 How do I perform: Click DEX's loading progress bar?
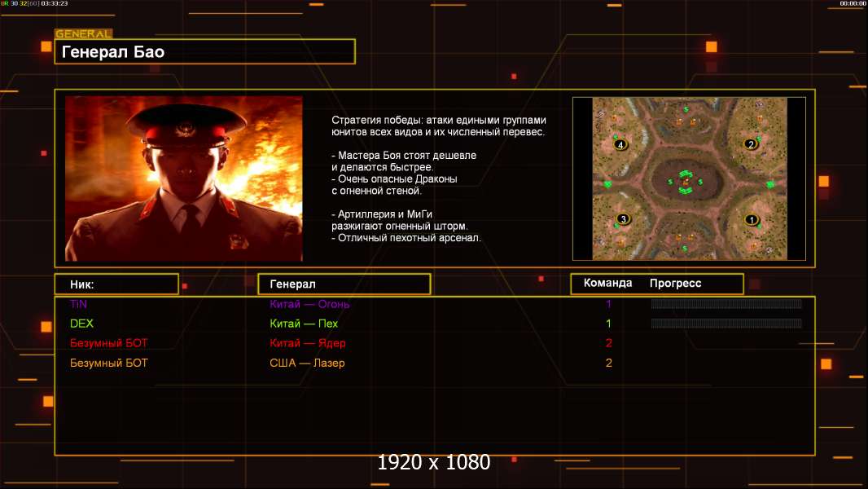[726, 324]
